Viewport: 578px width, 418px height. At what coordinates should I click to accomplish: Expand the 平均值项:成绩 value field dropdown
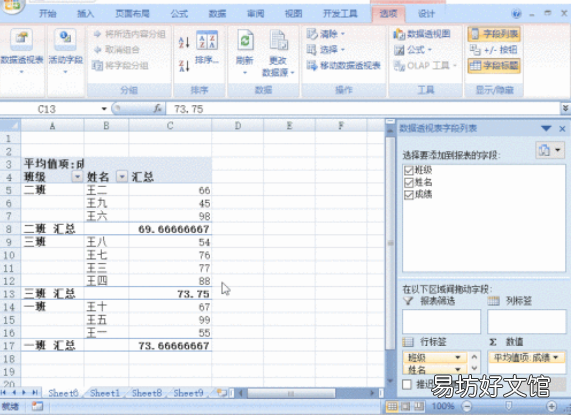pos(556,357)
